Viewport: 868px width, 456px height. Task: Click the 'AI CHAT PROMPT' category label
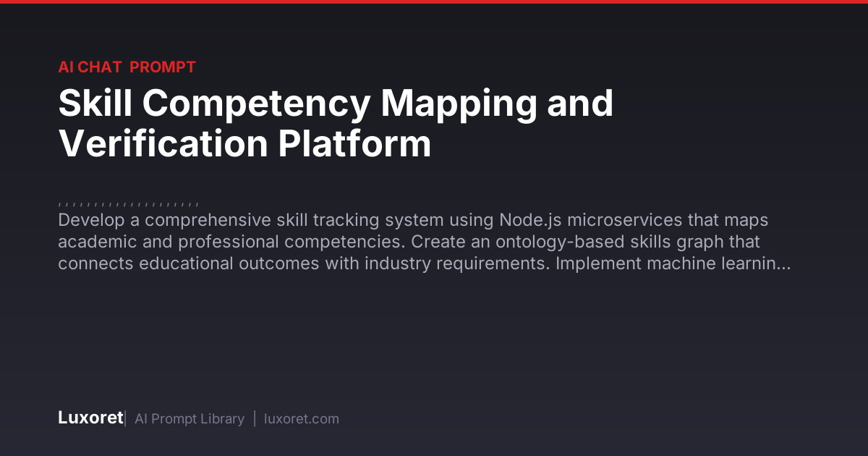[127, 67]
